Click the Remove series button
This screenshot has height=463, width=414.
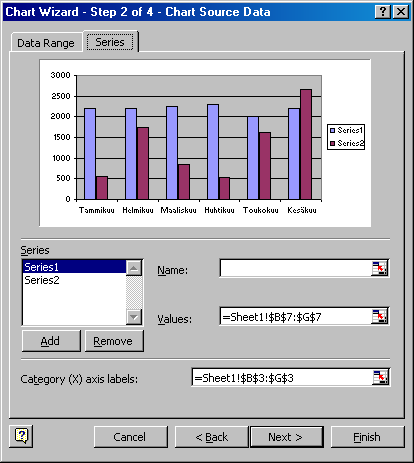click(x=114, y=341)
